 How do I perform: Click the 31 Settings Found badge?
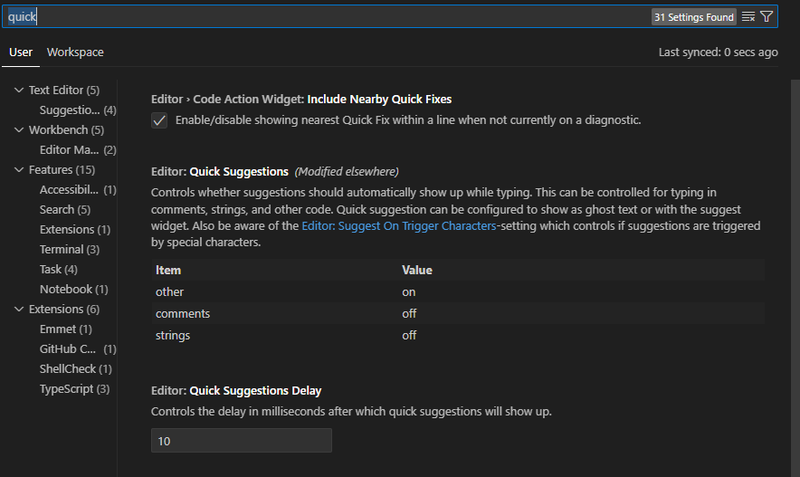point(694,17)
